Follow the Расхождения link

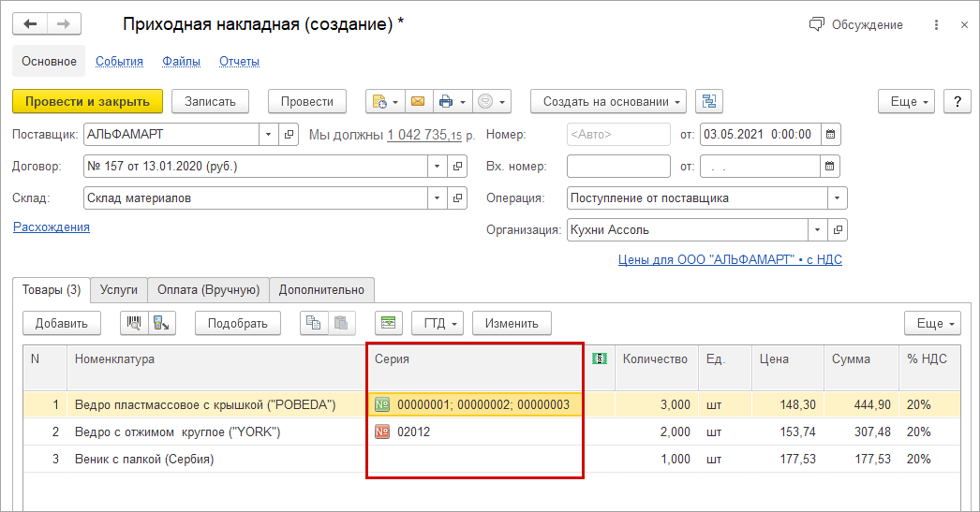click(x=52, y=227)
